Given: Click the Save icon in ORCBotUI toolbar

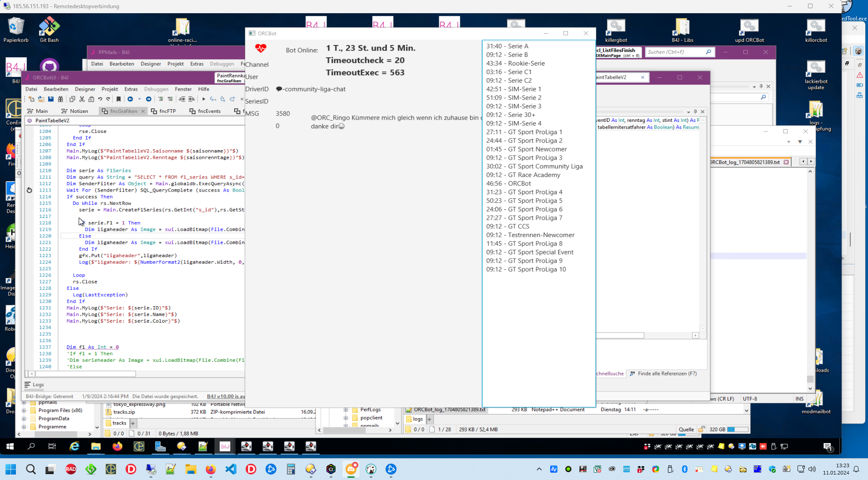Looking at the screenshot, I should [x=50, y=99].
